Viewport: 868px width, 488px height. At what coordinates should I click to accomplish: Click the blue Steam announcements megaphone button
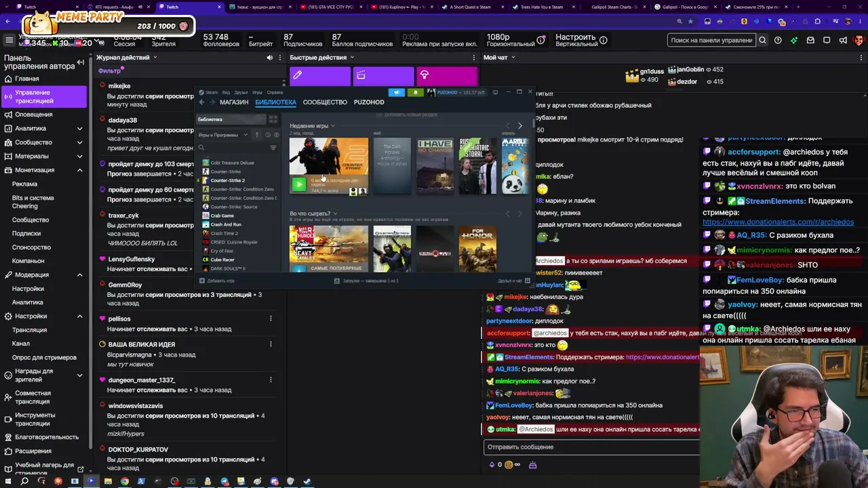tap(397, 92)
